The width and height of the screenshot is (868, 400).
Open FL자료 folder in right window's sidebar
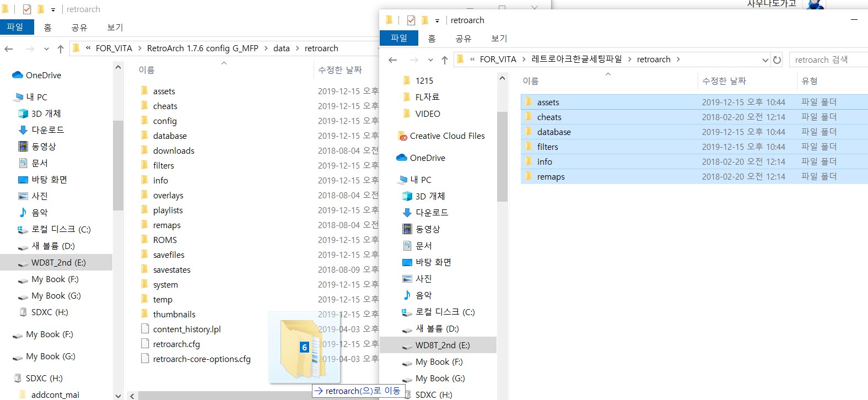[x=427, y=97]
